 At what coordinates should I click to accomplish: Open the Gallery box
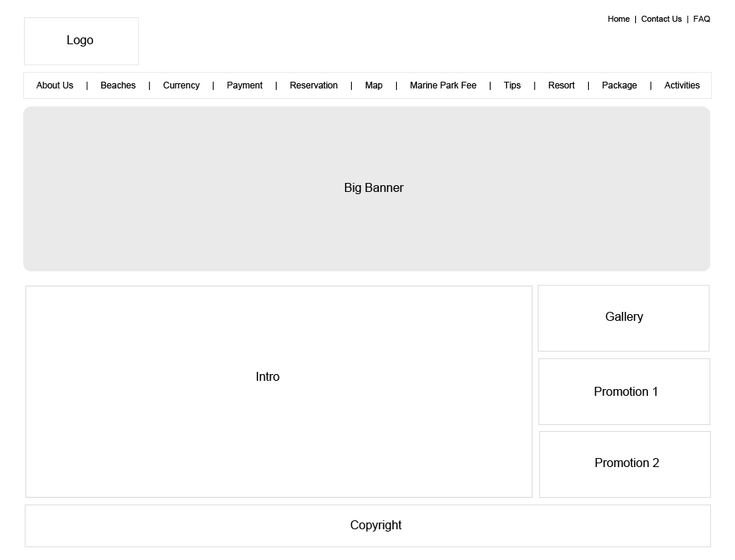pyautogui.click(x=623, y=318)
